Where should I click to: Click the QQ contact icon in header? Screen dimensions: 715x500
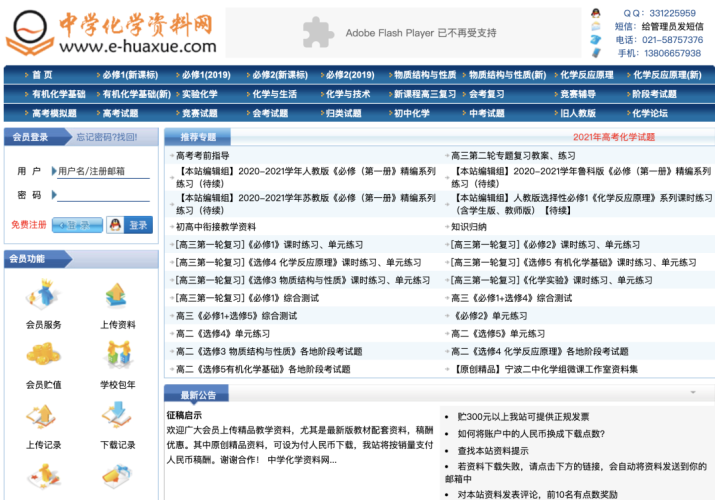[596, 13]
